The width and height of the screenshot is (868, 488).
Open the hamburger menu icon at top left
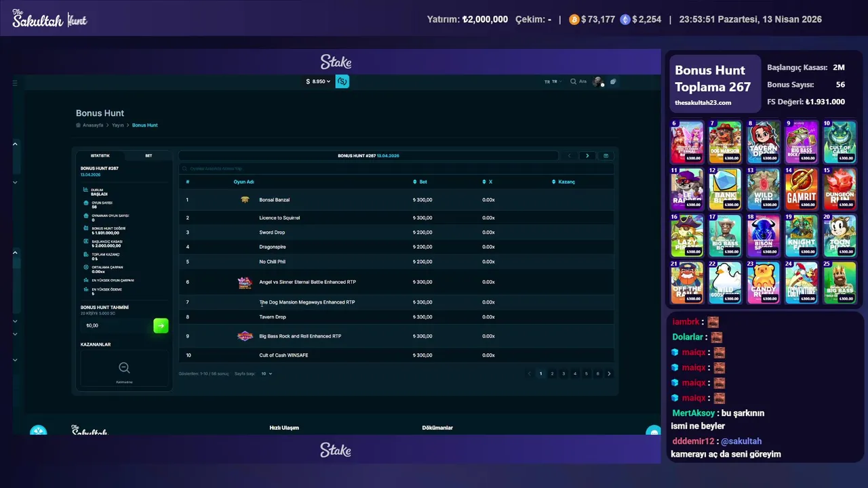(15, 83)
